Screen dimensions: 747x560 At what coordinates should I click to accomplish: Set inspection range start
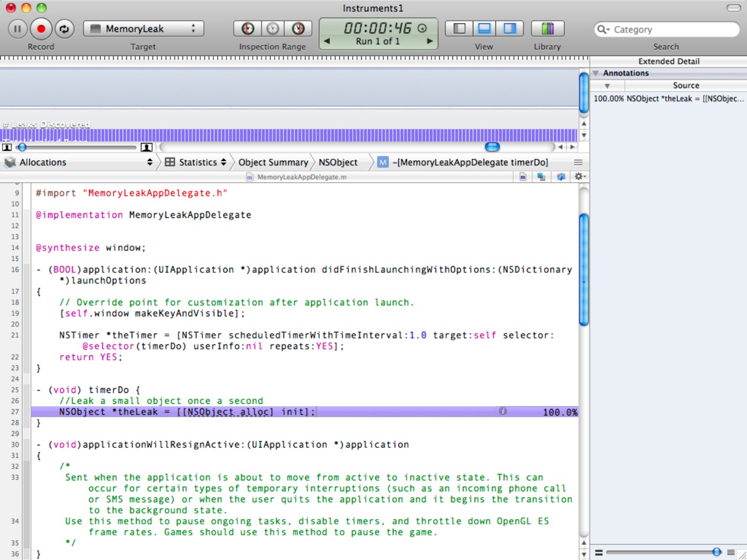247,29
